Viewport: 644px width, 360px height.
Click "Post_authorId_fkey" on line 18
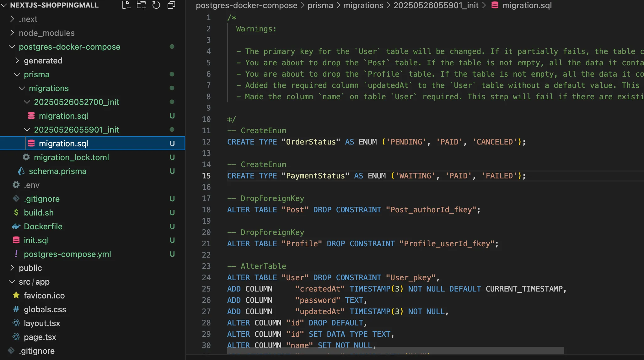[431, 210]
